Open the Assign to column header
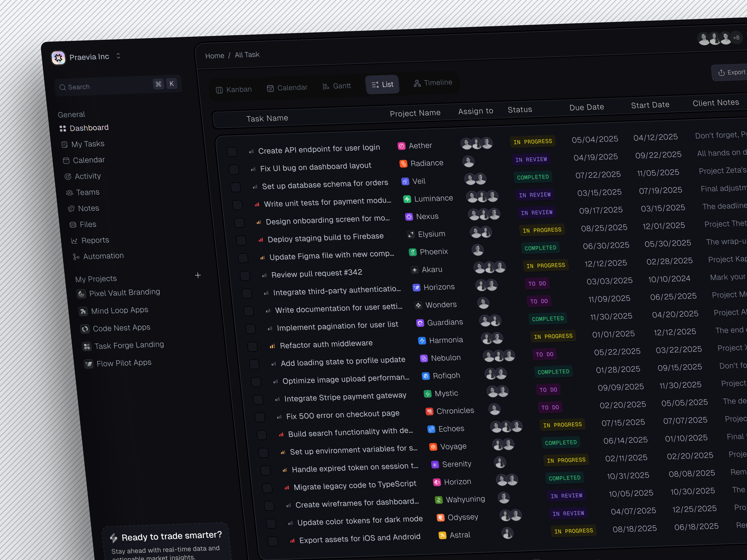The width and height of the screenshot is (747, 560). pyautogui.click(x=475, y=111)
